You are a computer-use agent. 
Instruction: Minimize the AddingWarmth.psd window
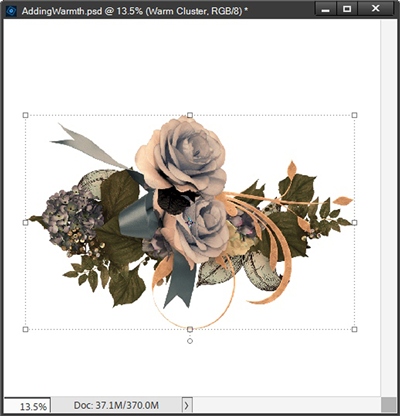click(x=326, y=9)
